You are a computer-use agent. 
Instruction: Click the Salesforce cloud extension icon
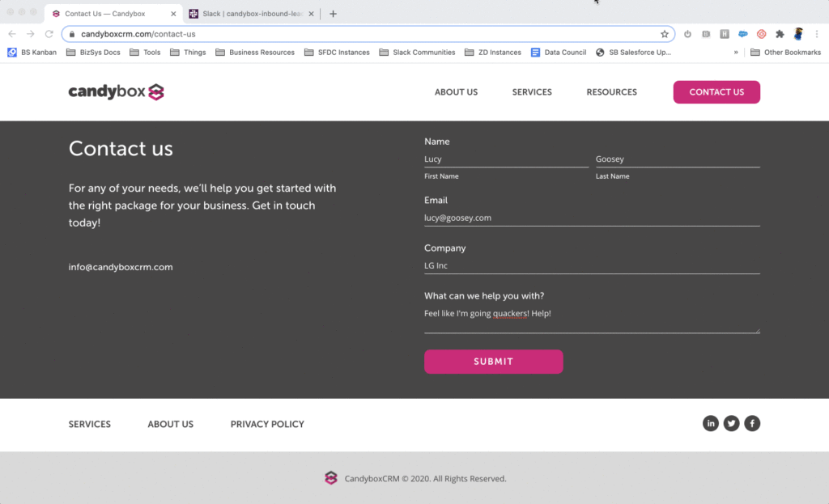tap(743, 34)
